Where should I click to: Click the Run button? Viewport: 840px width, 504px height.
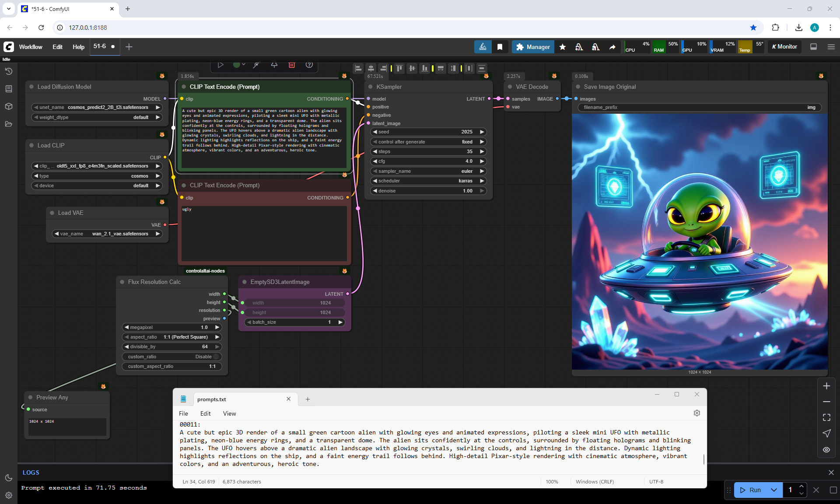[751, 490]
